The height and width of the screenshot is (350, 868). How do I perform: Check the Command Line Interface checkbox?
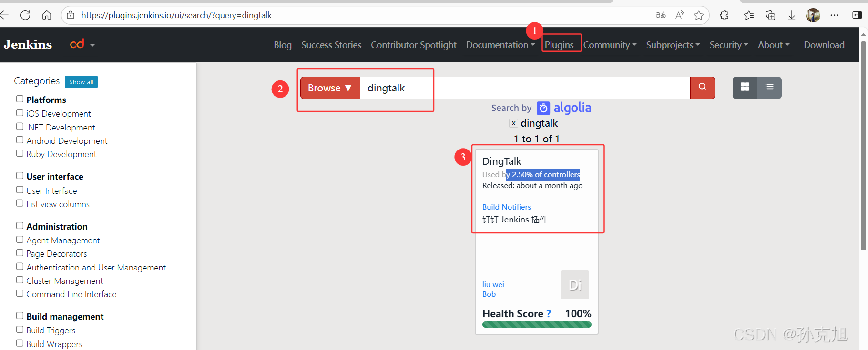(20, 293)
